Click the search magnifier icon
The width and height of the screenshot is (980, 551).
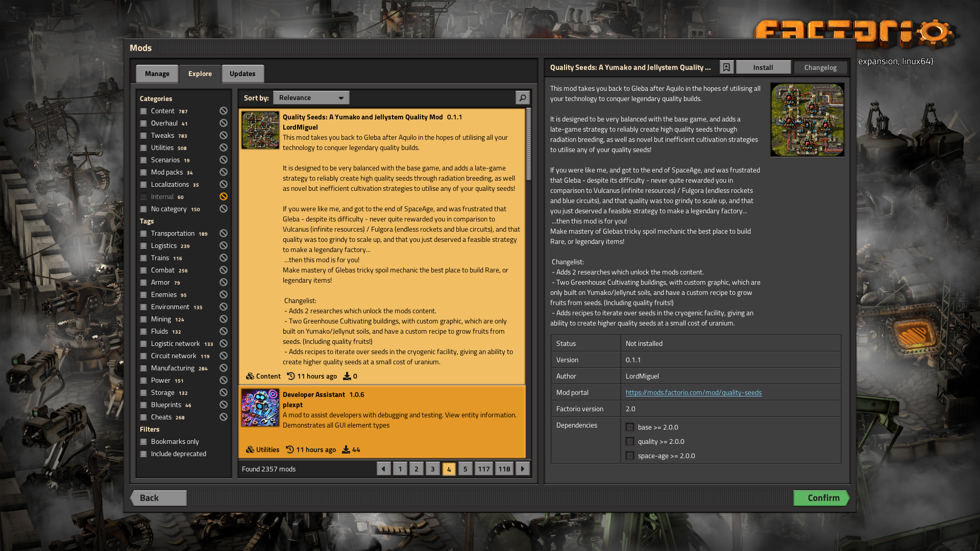522,97
